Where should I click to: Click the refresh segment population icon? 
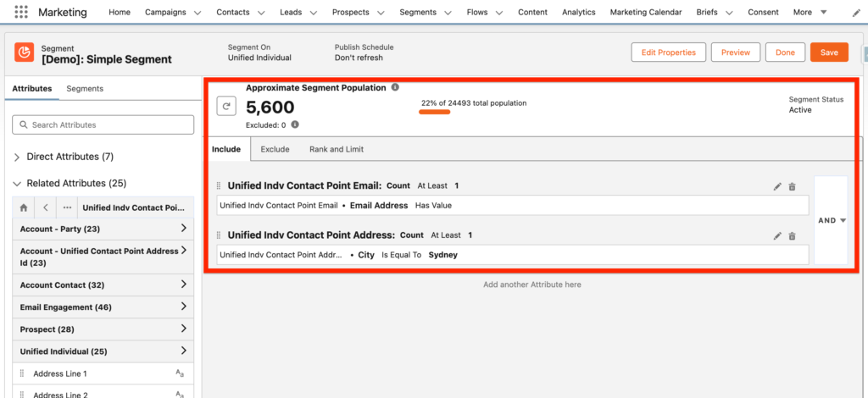pyautogui.click(x=227, y=106)
